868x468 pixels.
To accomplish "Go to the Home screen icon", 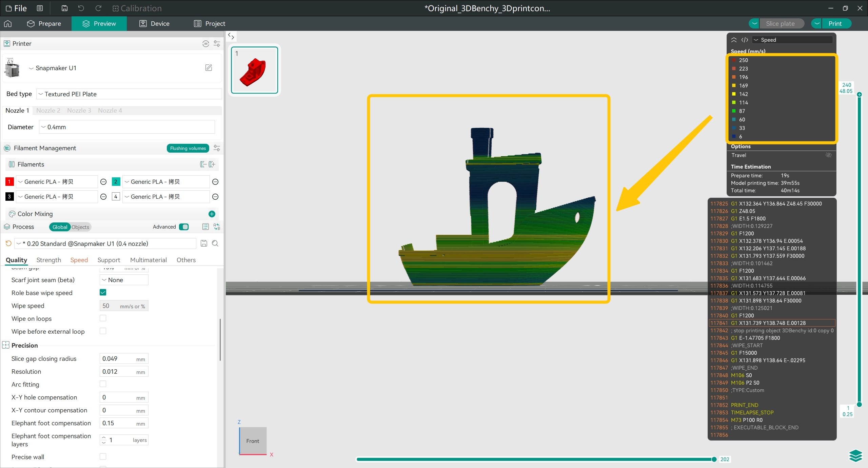I will tap(8, 23).
